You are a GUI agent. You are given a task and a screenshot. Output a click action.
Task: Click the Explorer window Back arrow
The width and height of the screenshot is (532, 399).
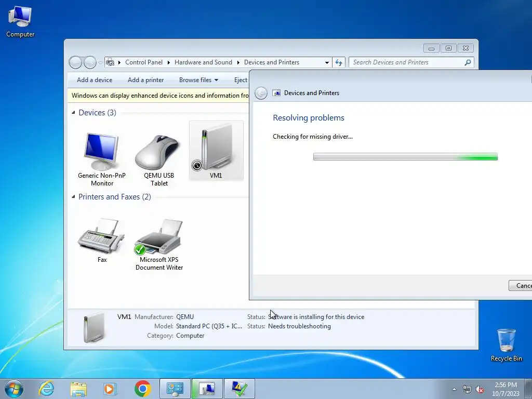pyautogui.click(x=75, y=62)
